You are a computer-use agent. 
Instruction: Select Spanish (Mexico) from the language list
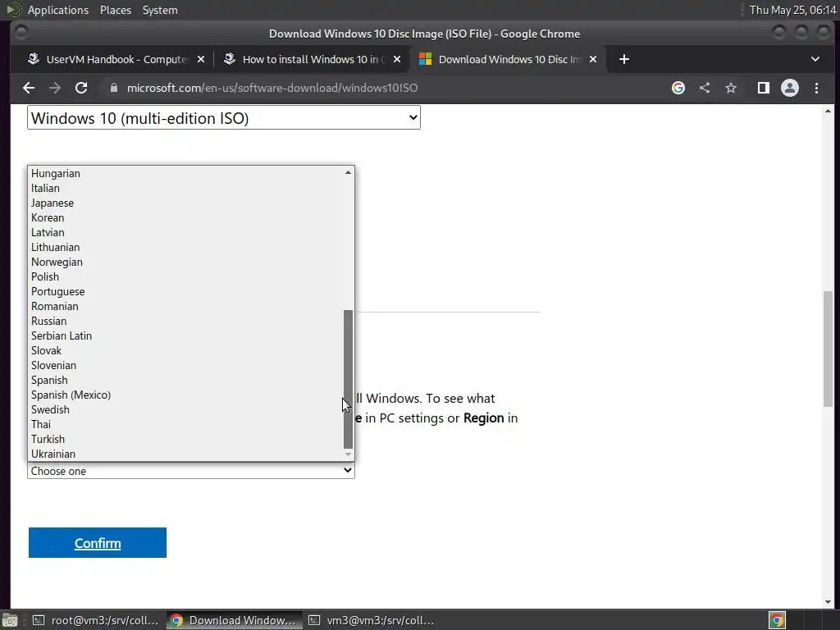(x=186, y=395)
